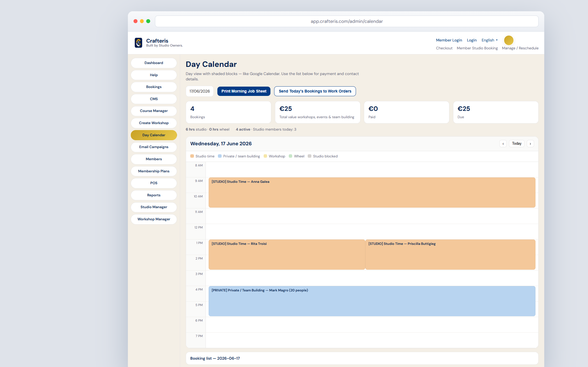The width and height of the screenshot is (588, 367).
Task: Click the '6 hrs studio' summary text
Action: tap(196, 129)
